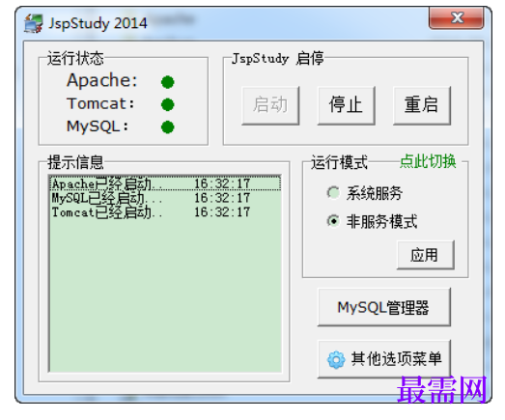This screenshot has height=420, width=505.
Task: Click the MySQL: status label
Action: (98, 126)
